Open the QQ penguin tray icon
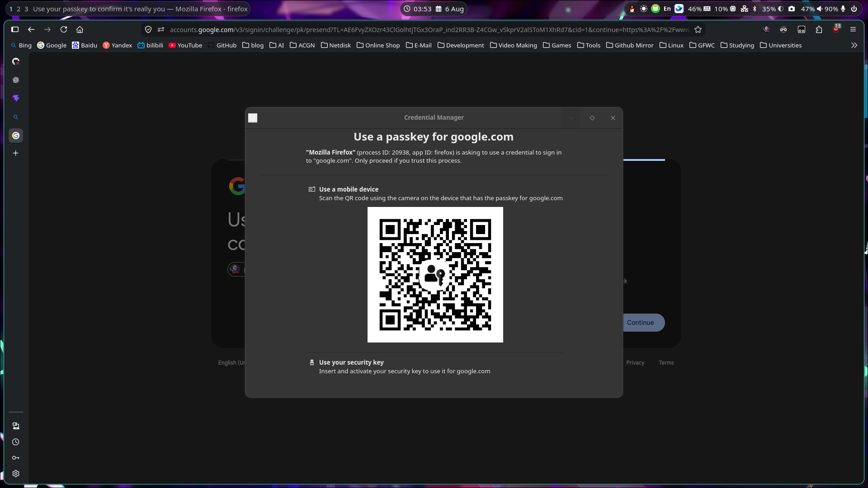Screen dimensions: 868x488 click(632, 9)
